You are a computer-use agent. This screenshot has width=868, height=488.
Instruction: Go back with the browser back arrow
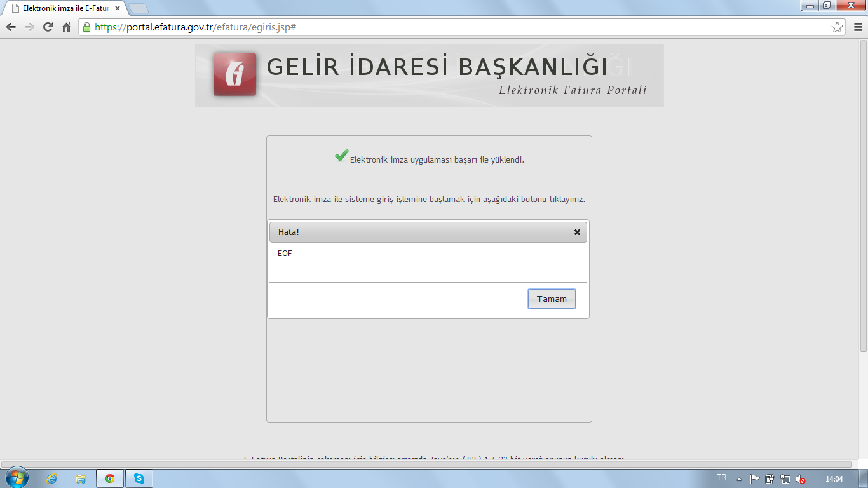[11, 27]
